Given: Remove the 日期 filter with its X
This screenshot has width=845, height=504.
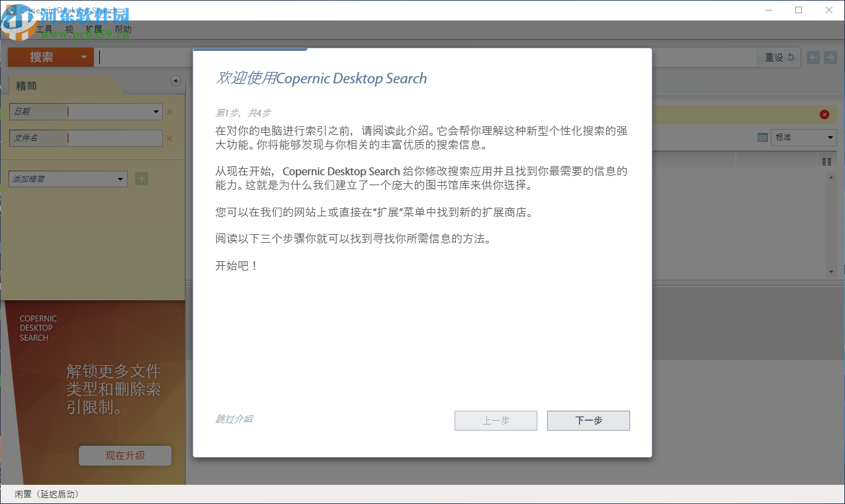Looking at the screenshot, I should 169,111.
